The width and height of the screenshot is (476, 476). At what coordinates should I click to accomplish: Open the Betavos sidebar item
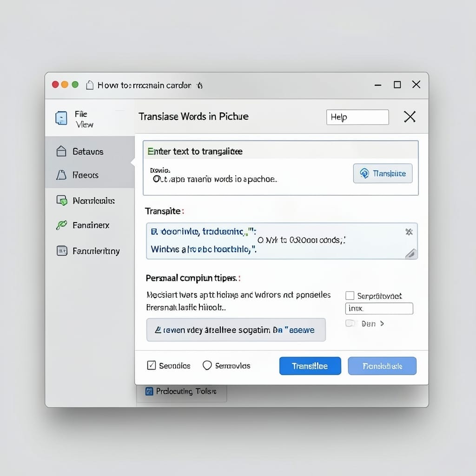click(90, 151)
